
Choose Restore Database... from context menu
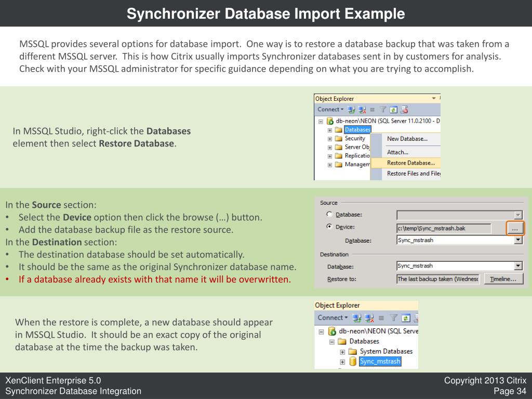tap(406, 163)
